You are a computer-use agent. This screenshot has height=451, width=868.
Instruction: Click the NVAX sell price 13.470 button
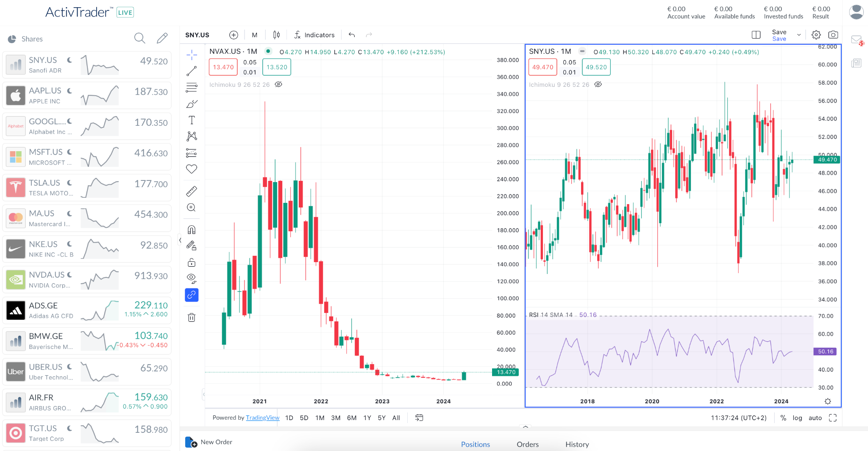pyautogui.click(x=223, y=67)
